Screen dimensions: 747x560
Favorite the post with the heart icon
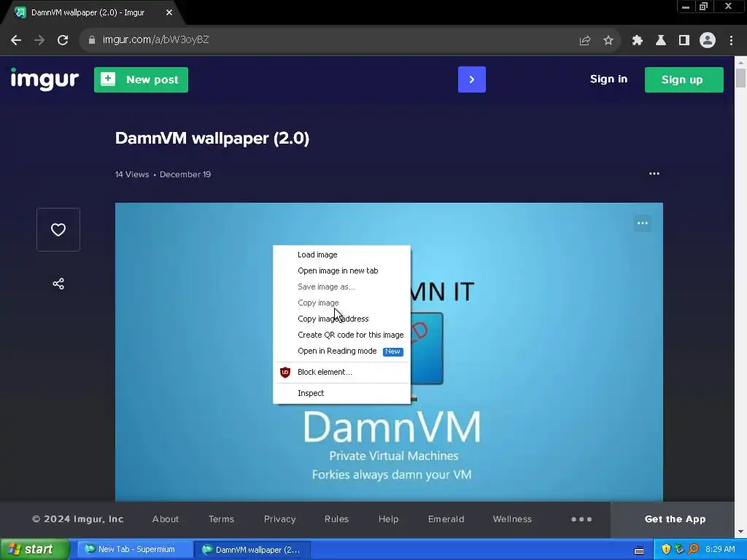tap(58, 230)
